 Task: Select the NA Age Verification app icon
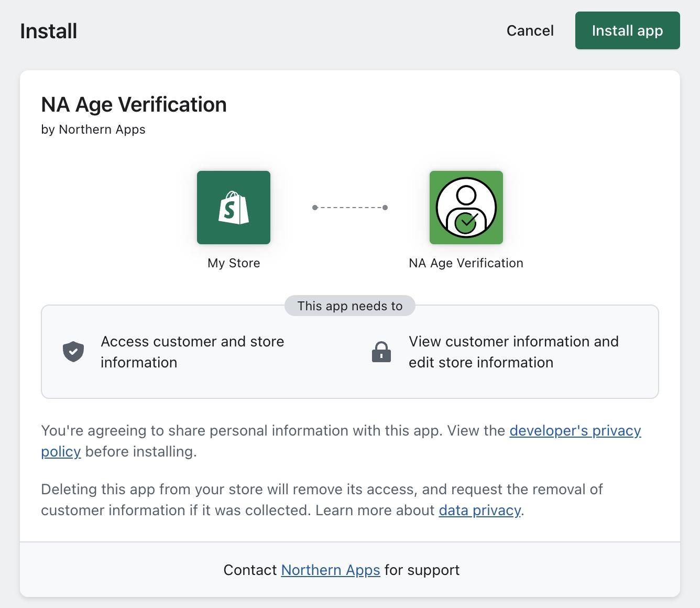pyautogui.click(x=466, y=208)
